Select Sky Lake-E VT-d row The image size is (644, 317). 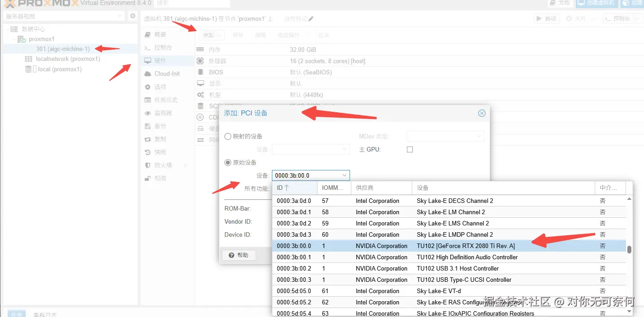point(449,291)
